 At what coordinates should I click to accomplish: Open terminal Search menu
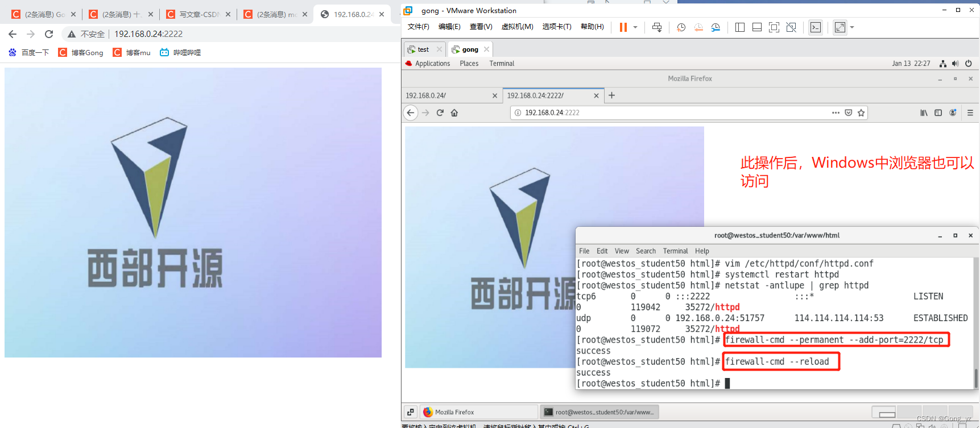[x=646, y=251]
